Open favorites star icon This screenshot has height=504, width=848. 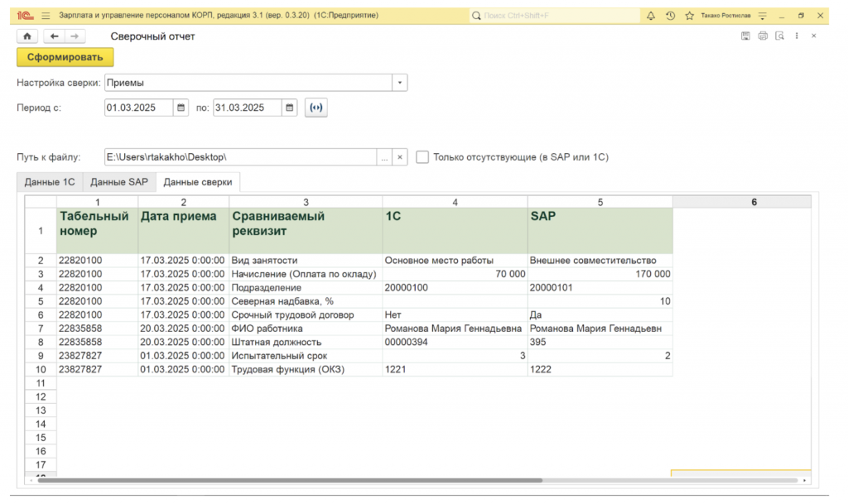tap(689, 16)
